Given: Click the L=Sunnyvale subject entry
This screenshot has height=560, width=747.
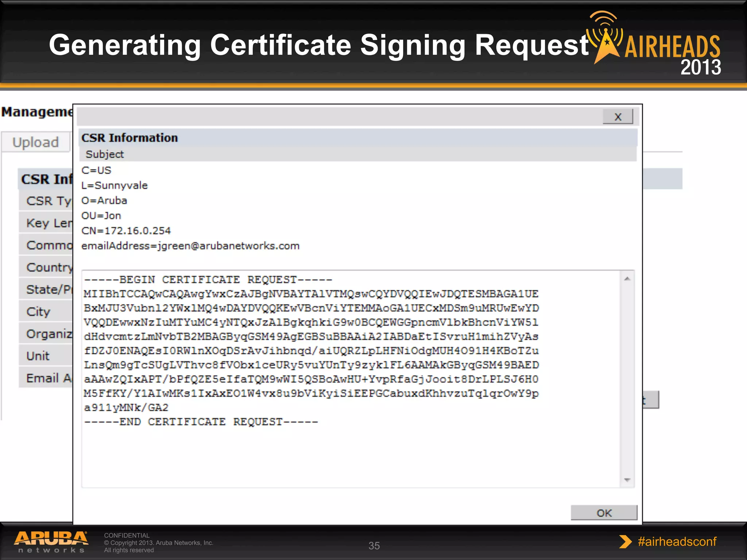Looking at the screenshot, I should tap(115, 186).
